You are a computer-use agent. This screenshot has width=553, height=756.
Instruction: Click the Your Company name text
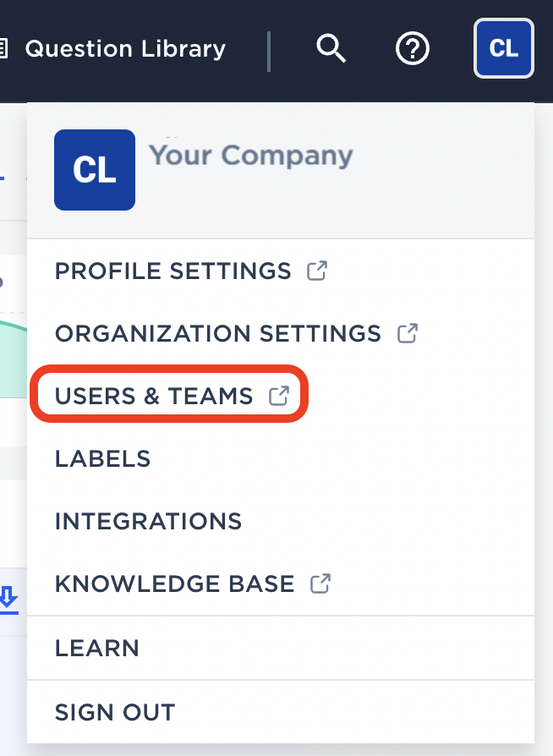click(250, 156)
